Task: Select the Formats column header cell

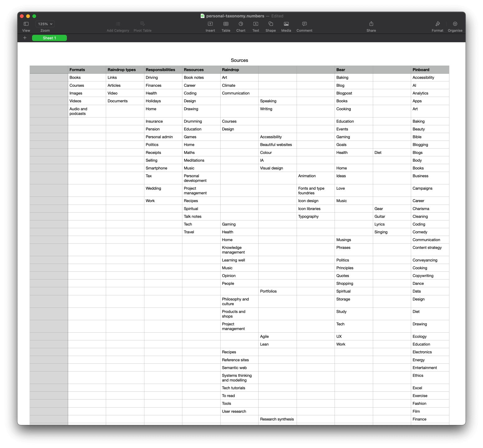Action: pos(87,69)
